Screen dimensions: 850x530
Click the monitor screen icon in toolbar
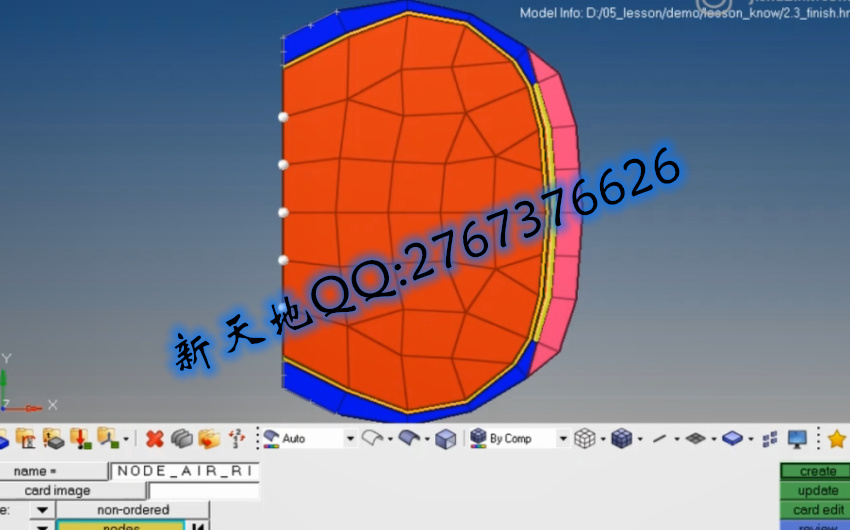coord(797,438)
